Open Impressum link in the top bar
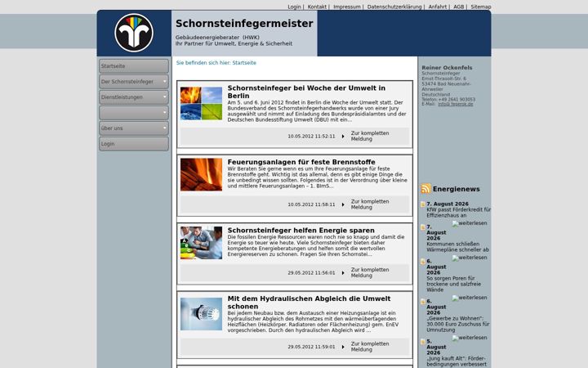 point(347,7)
